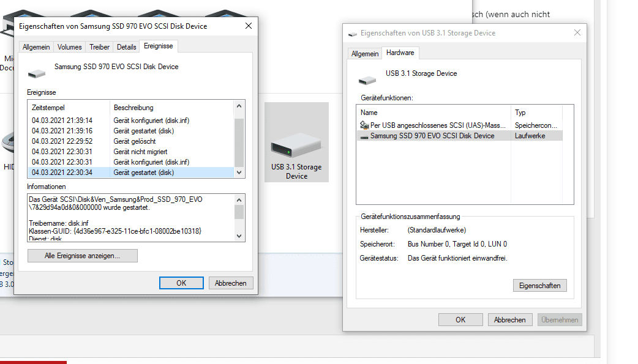Close the USB 3.1 Storage Device properties window
This screenshot has width=638, height=364.
577,32
